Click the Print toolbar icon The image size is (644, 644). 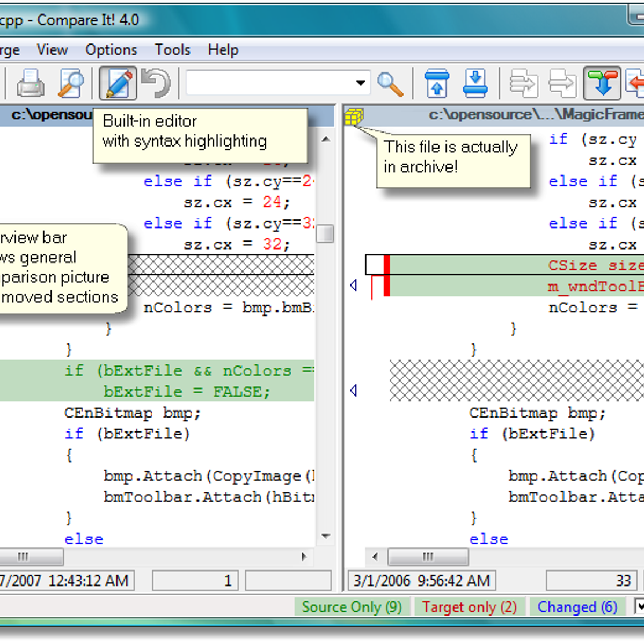point(31,84)
